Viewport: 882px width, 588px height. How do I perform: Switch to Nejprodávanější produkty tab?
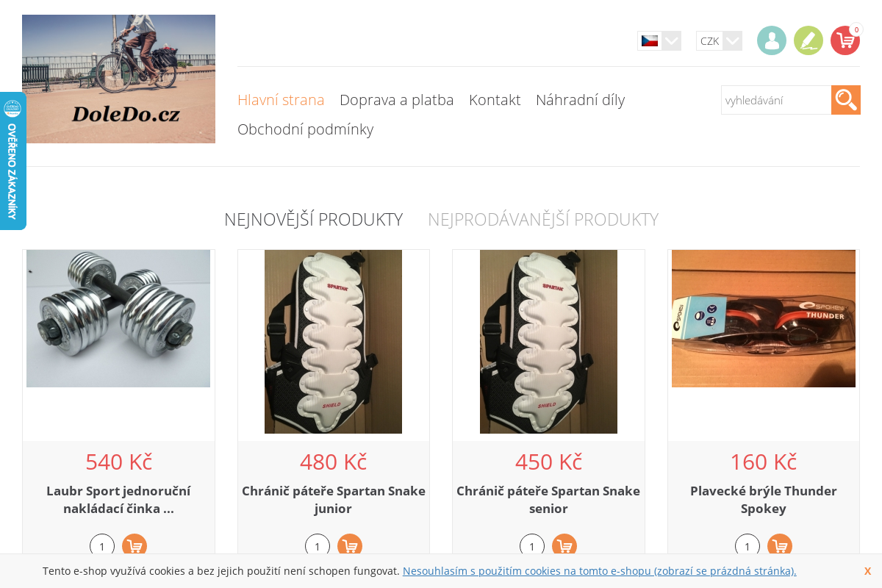pos(543,219)
